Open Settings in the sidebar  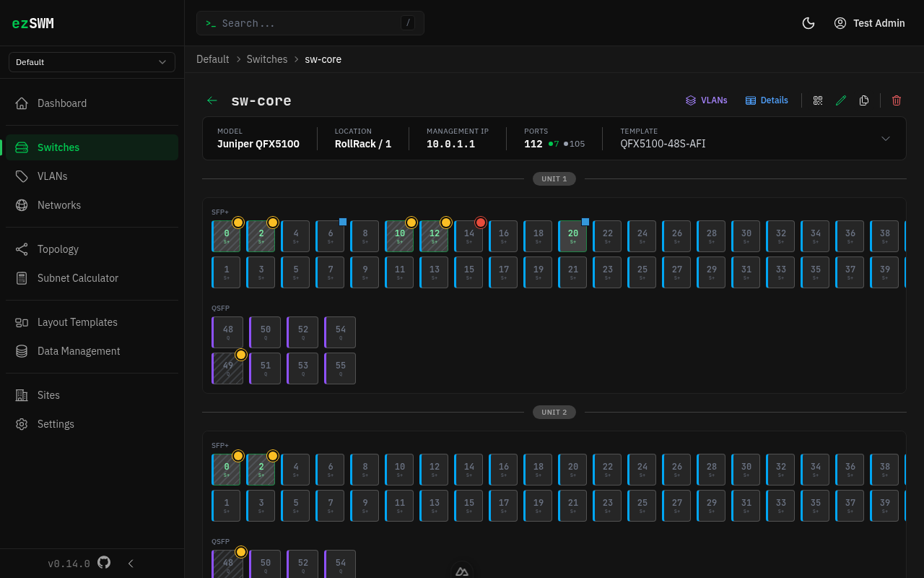[92, 424]
